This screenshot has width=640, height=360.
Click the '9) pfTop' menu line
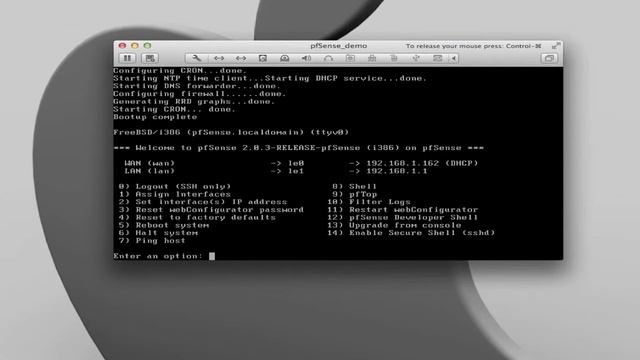pyautogui.click(x=354, y=194)
